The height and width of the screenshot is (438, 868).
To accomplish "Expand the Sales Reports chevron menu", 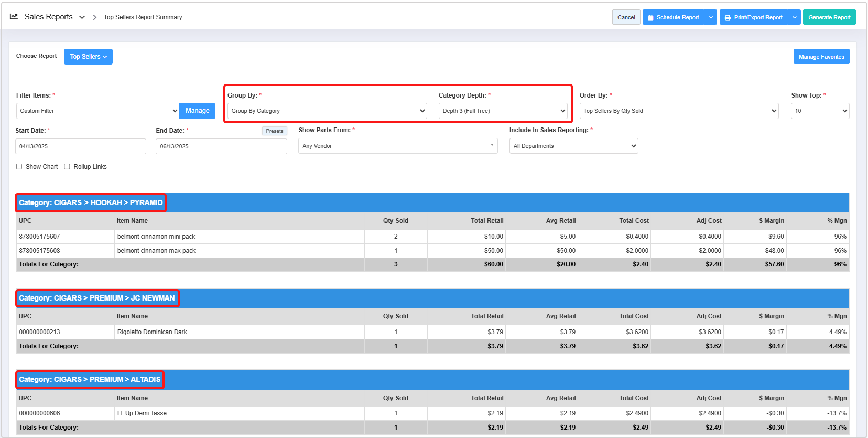I will pos(82,17).
